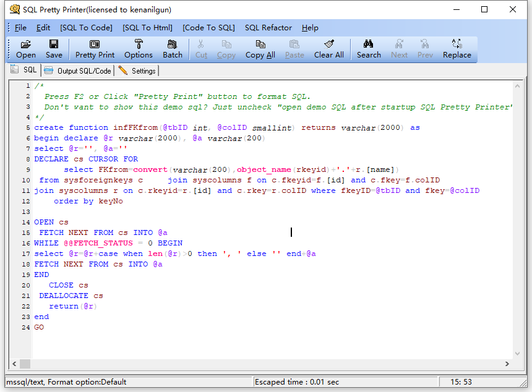
Task: Open the Options hammer tool
Action: [x=139, y=49]
